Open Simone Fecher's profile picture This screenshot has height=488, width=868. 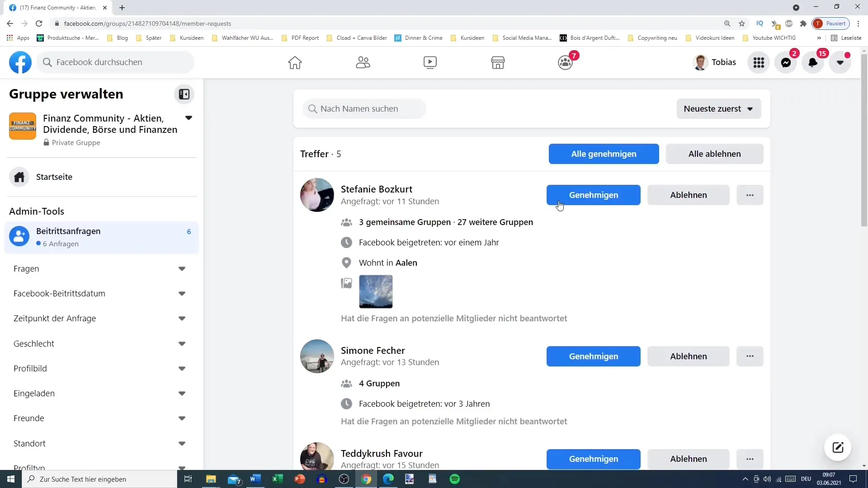coord(317,357)
